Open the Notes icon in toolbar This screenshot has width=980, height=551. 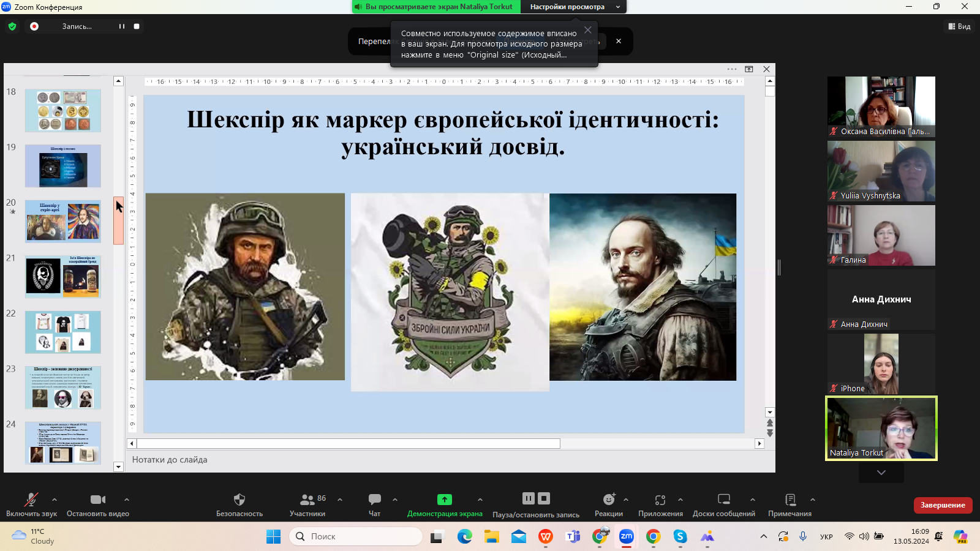[790, 500]
